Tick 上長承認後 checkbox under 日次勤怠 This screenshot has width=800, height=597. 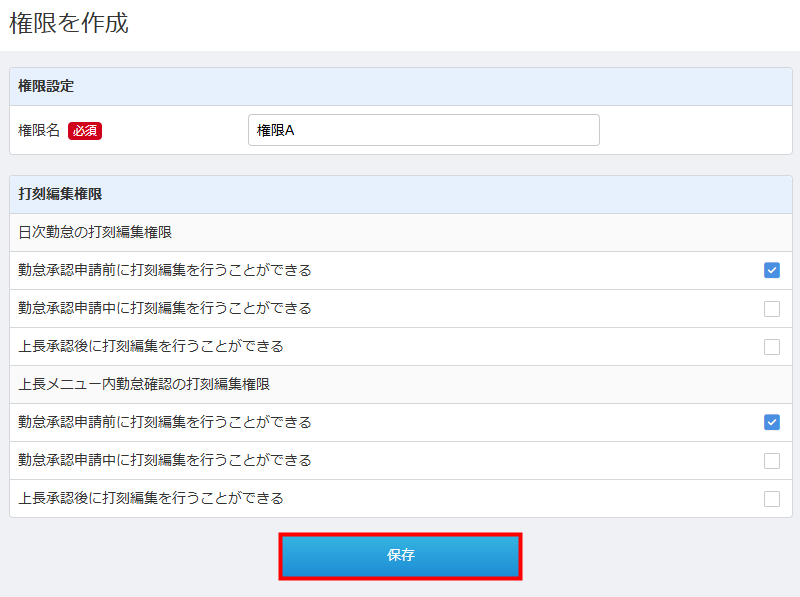[x=771, y=346]
